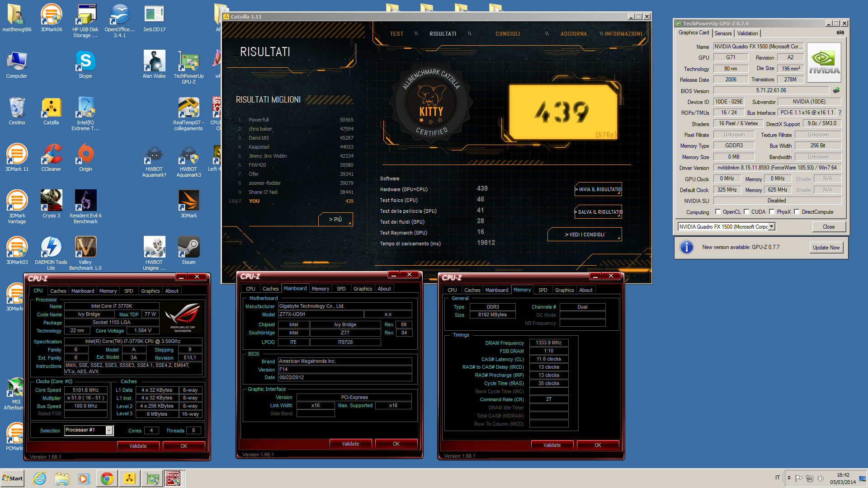This screenshot has height=488, width=868.
Task: Click the GPU-Z Name field
Action: click(759, 47)
